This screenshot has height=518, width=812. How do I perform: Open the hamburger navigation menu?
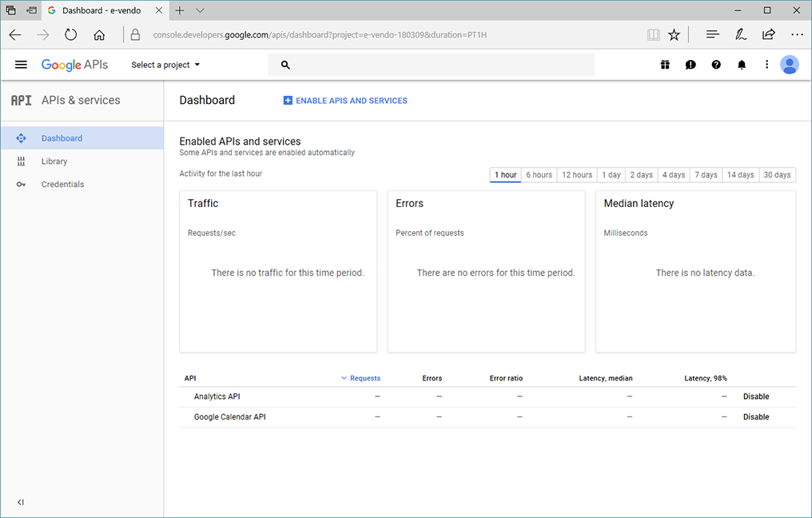click(x=21, y=65)
